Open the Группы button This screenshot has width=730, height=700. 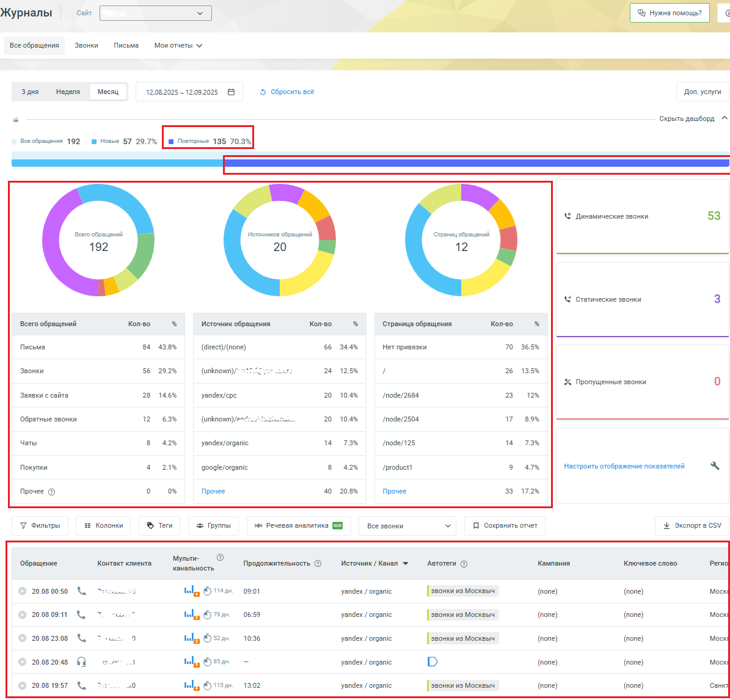(214, 525)
